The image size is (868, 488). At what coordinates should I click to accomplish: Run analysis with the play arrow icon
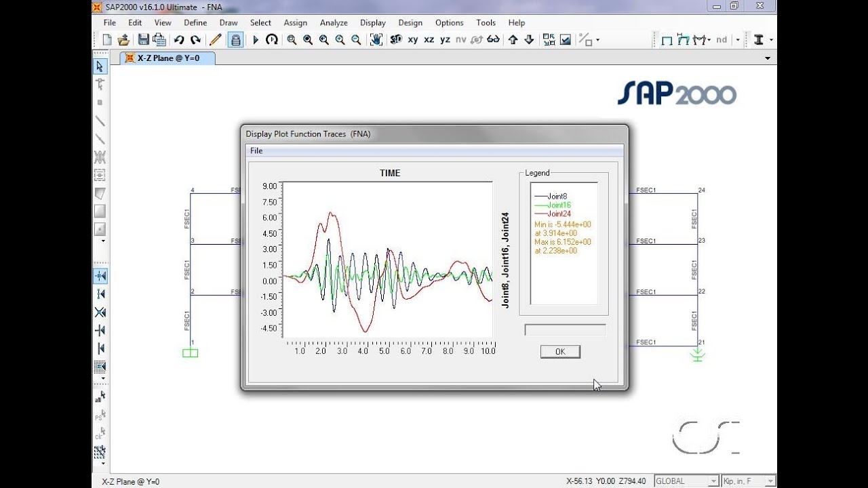coord(256,40)
